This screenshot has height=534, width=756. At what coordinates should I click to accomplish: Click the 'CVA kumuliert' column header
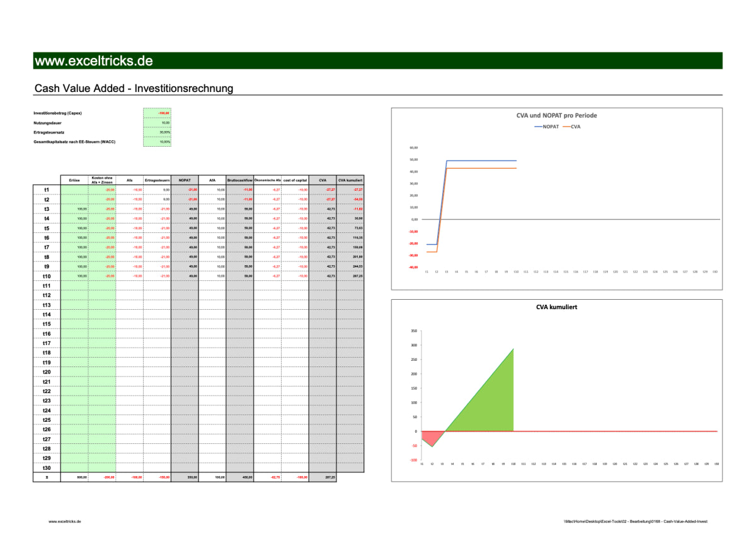[x=350, y=180]
